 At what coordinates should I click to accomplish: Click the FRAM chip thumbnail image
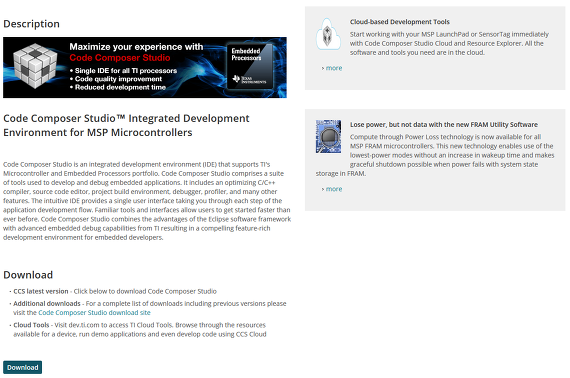(x=328, y=136)
